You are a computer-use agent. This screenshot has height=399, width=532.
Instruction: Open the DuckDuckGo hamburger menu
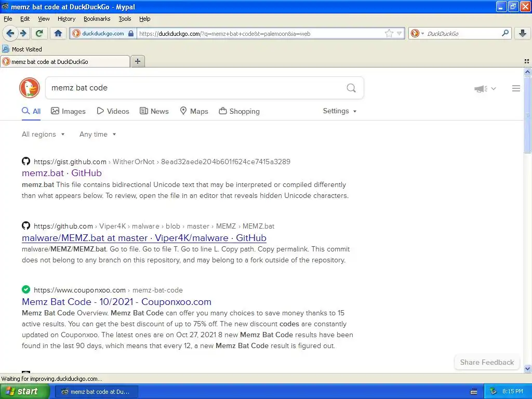pyautogui.click(x=516, y=88)
